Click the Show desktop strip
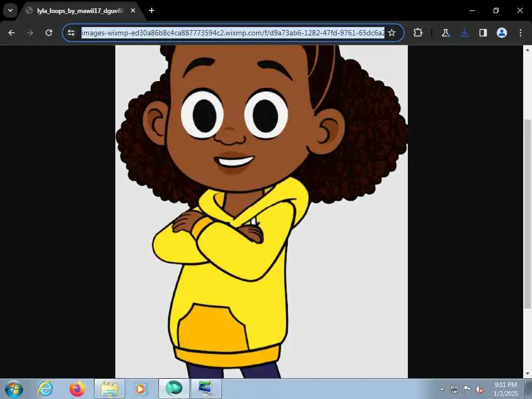 528,389
